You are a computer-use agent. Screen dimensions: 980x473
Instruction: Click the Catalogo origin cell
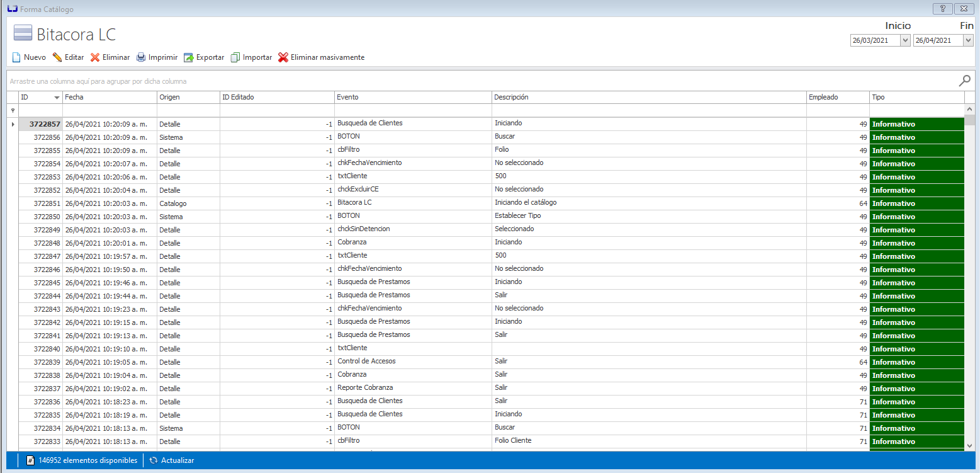click(188, 203)
